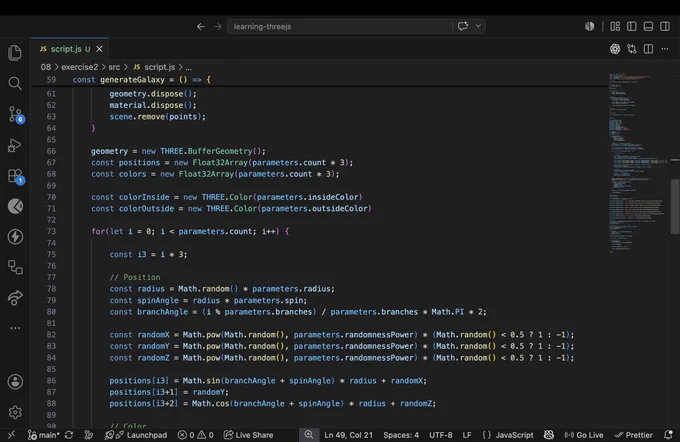The height and width of the screenshot is (442, 680).
Task: Click line number 73 in the gutter
Action: (51, 232)
